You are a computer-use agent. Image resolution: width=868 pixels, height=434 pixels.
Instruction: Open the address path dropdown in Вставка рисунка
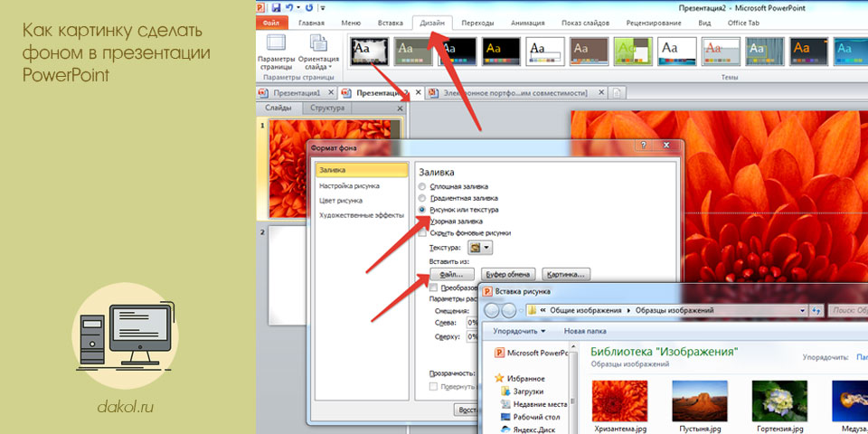point(802,311)
